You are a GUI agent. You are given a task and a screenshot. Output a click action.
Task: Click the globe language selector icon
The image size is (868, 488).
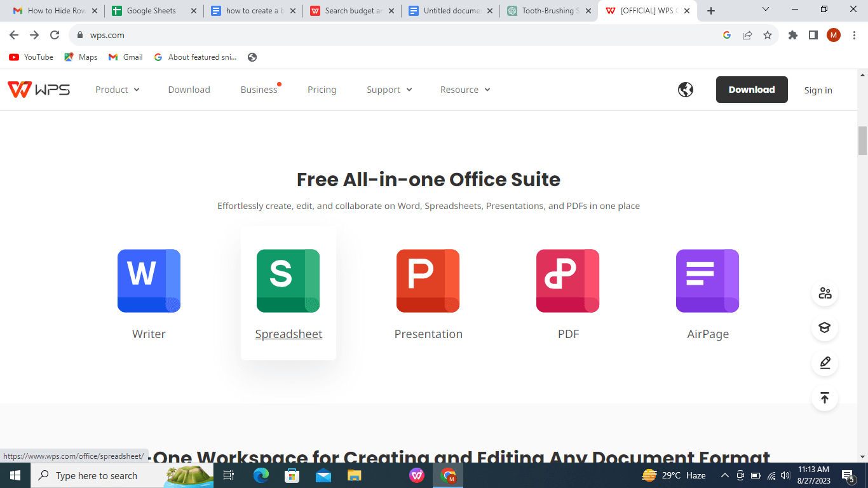point(686,90)
